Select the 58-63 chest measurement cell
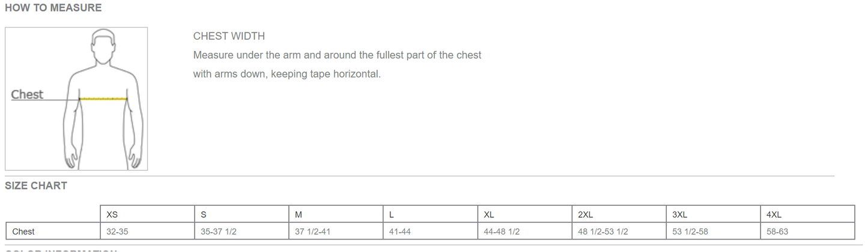868x252 pixels. tap(777, 232)
